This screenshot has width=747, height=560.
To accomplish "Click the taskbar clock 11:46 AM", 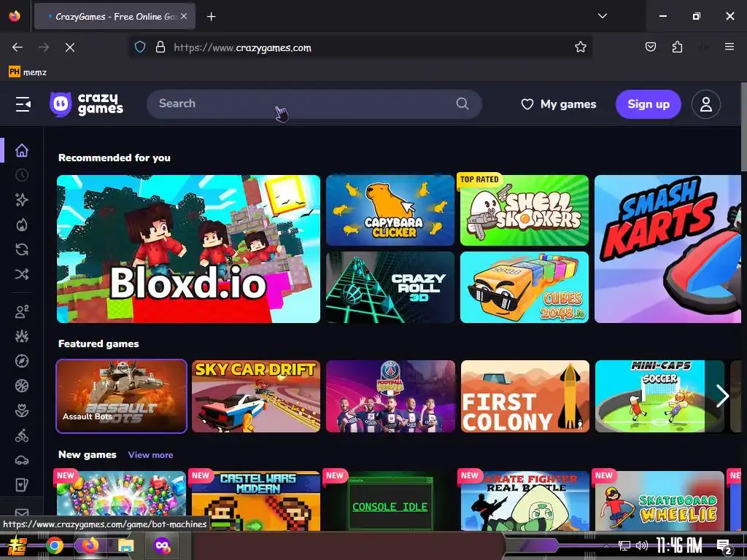I will click(679, 545).
